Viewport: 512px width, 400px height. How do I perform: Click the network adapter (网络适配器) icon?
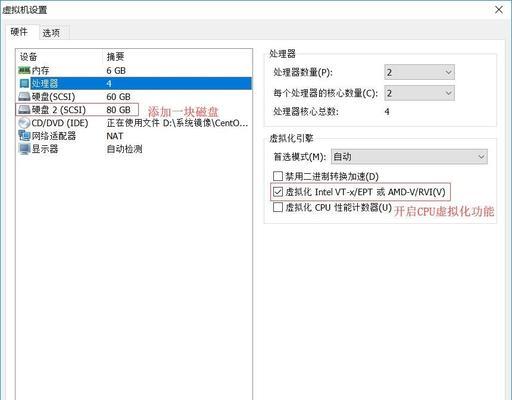[24, 136]
